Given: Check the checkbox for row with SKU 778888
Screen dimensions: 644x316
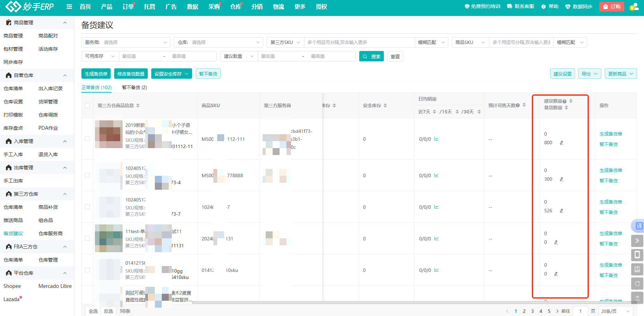Looking at the screenshot, I should click(x=87, y=175).
